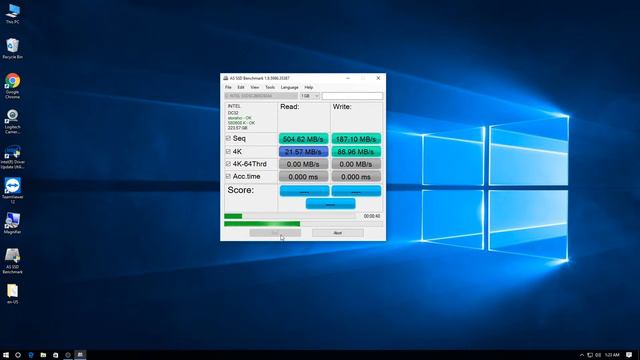
Task: Click the total score box
Action: 330,204
